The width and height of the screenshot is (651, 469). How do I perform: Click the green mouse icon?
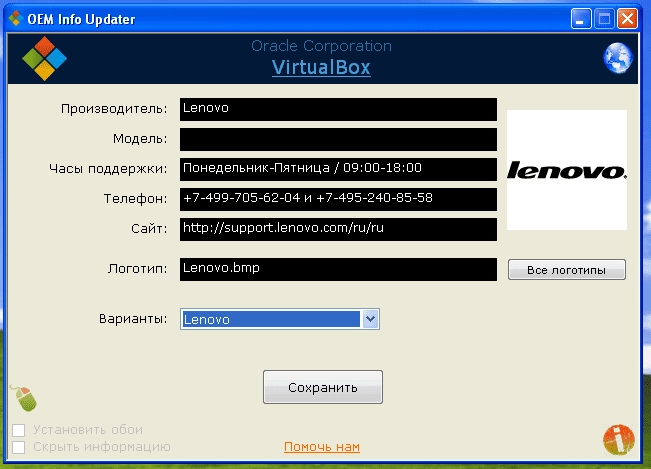click(x=24, y=398)
